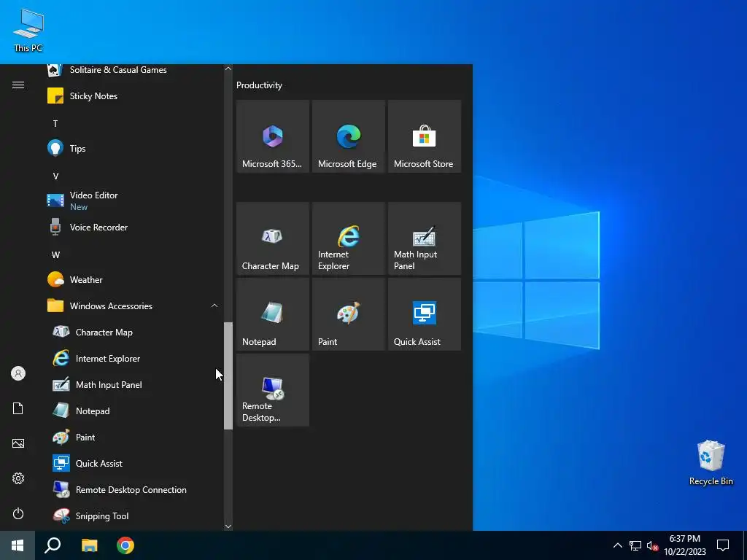Click the Windows Start button
Image resolution: width=747 pixels, height=560 pixels.
point(18,545)
